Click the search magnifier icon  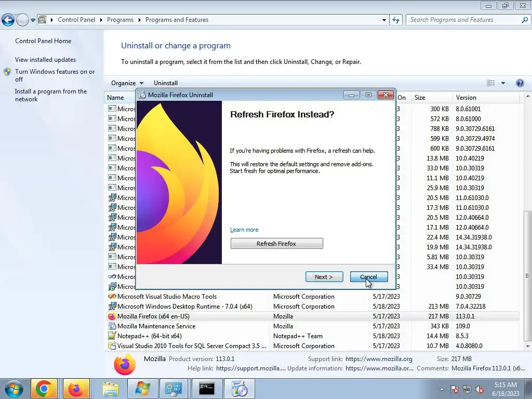point(525,20)
